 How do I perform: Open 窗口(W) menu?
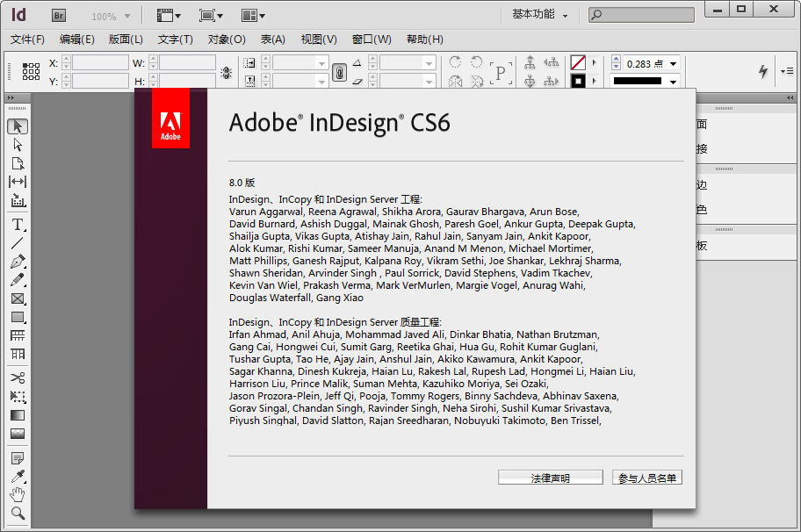[x=372, y=40]
